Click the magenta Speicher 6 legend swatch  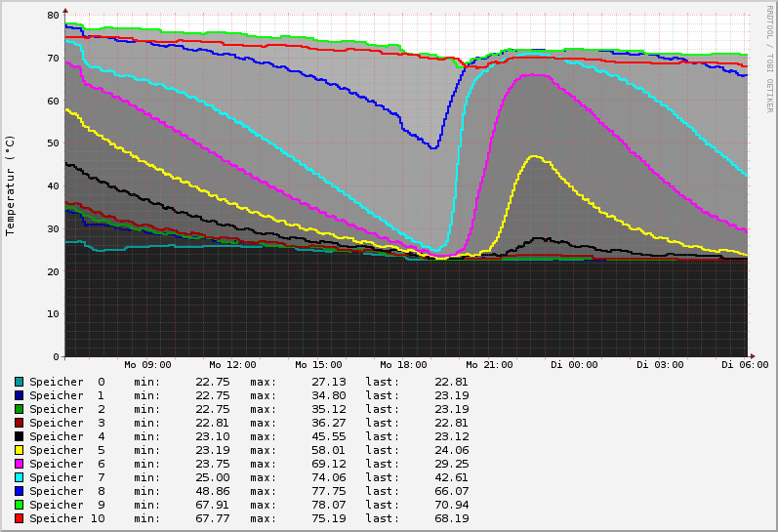click(x=19, y=464)
